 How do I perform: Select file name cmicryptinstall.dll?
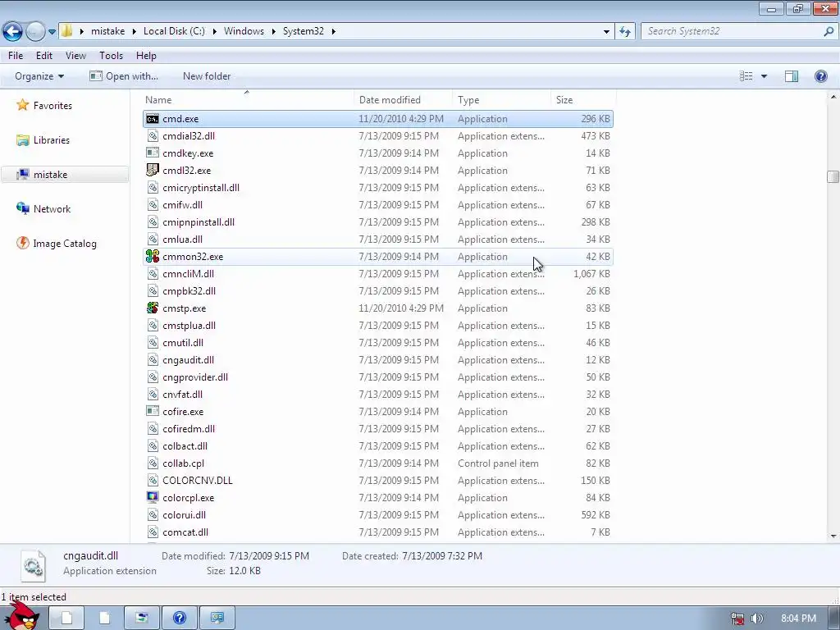coord(201,188)
